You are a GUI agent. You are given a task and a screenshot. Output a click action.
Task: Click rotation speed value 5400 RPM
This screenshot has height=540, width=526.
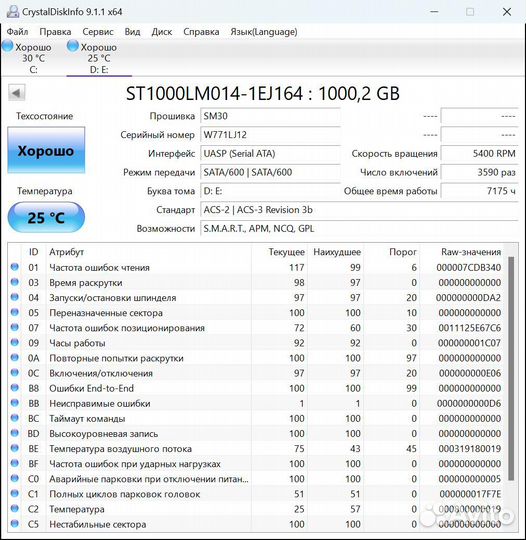pos(479,154)
